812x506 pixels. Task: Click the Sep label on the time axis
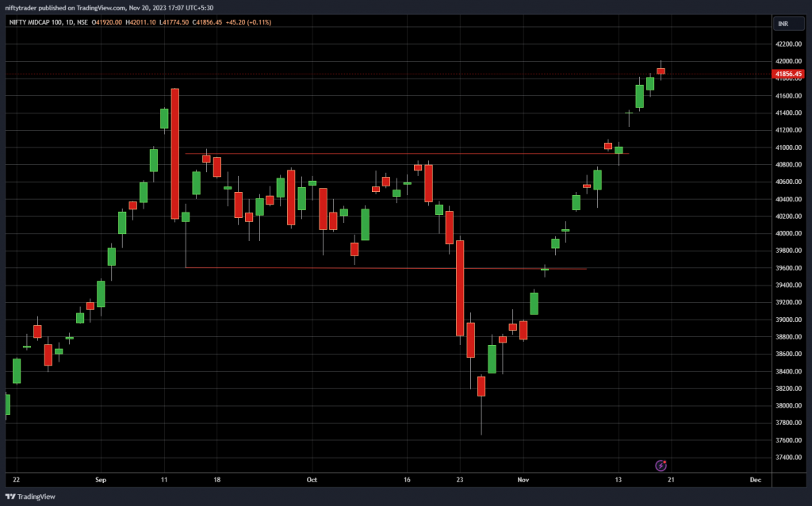click(101, 480)
